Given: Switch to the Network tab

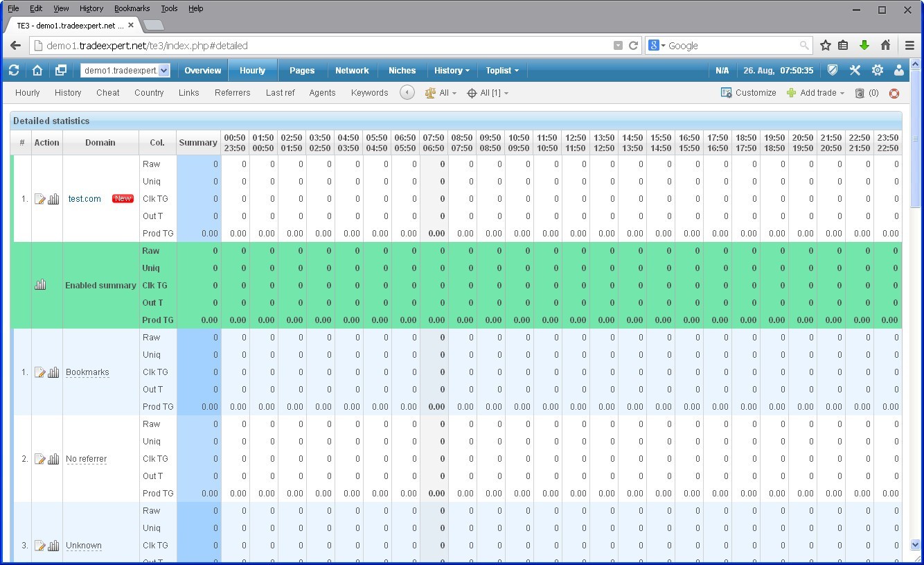Looking at the screenshot, I should 352,71.
